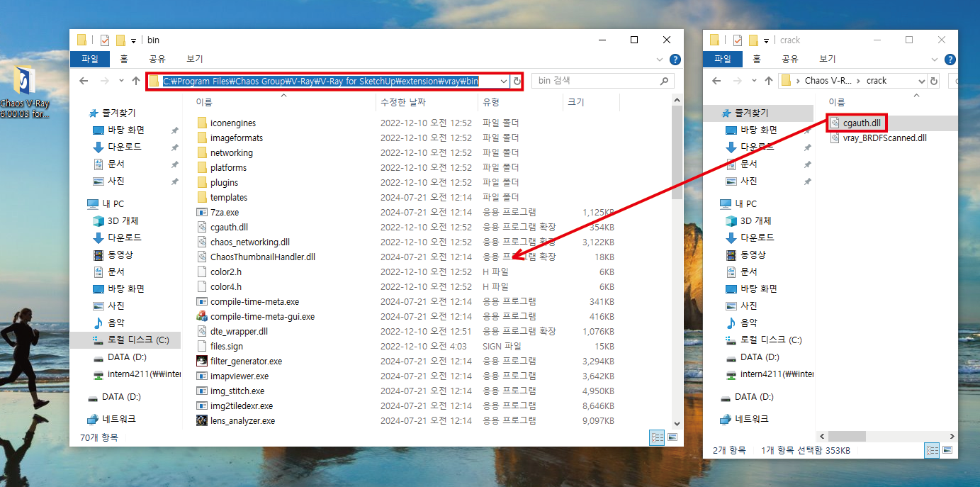Go up one folder level in bin window
The image size is (980, 487).
tap(136, 81)
